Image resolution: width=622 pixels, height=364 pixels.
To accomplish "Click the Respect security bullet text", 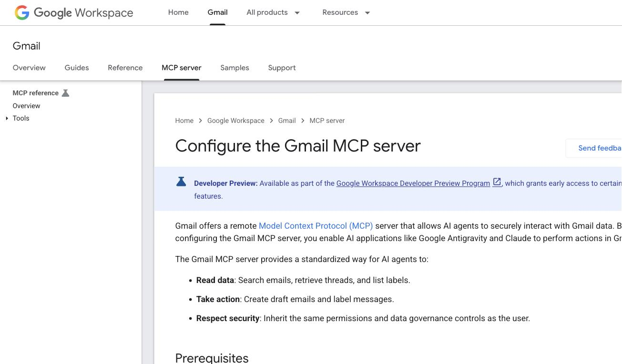I will 363,318.
